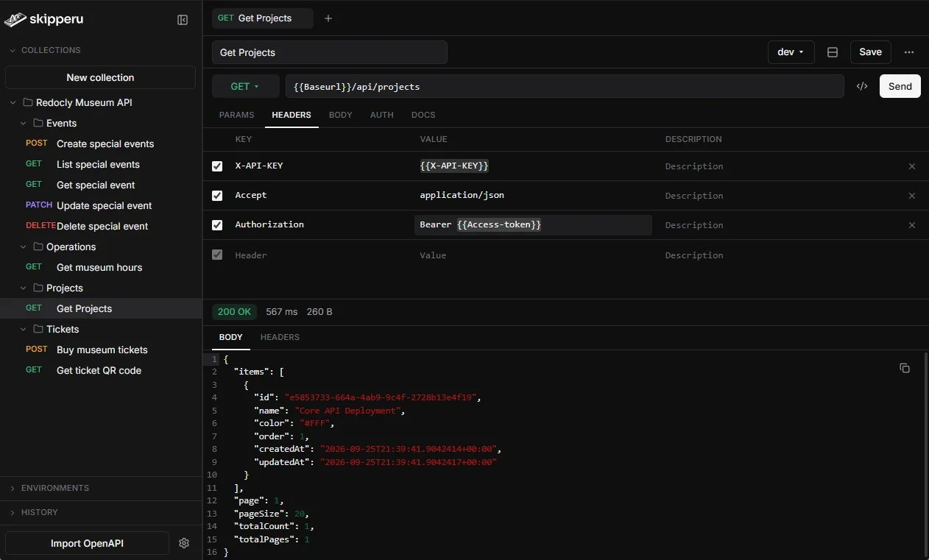Open Update special event request
The height and width of the screenshot is (560, 929).
101,205
